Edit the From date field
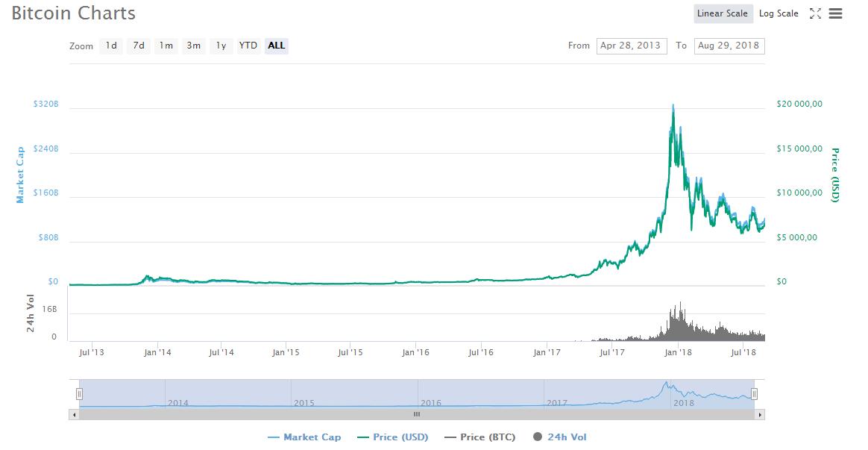The image size is (868, 450). [x=631, y=46]
